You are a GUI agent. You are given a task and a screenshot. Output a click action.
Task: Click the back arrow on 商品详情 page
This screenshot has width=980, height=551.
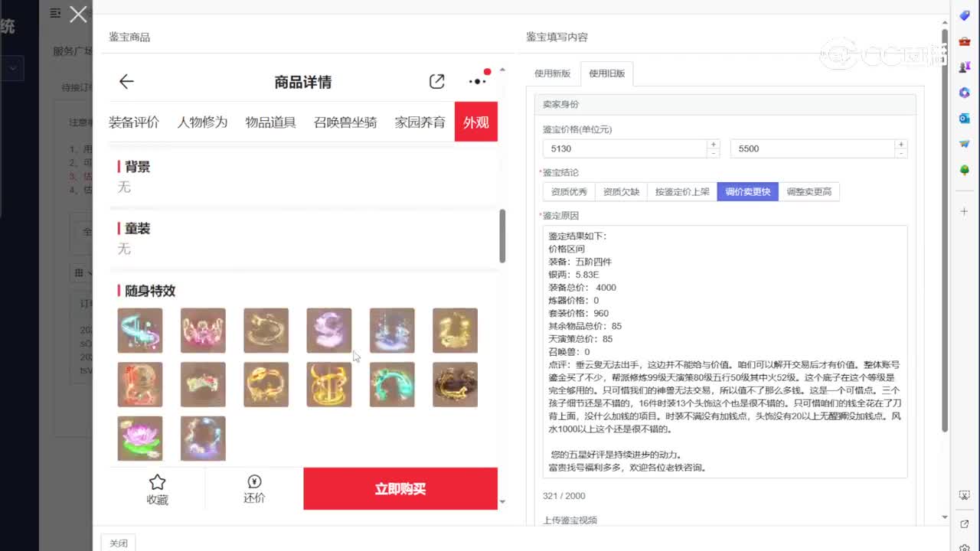point(126,81)
